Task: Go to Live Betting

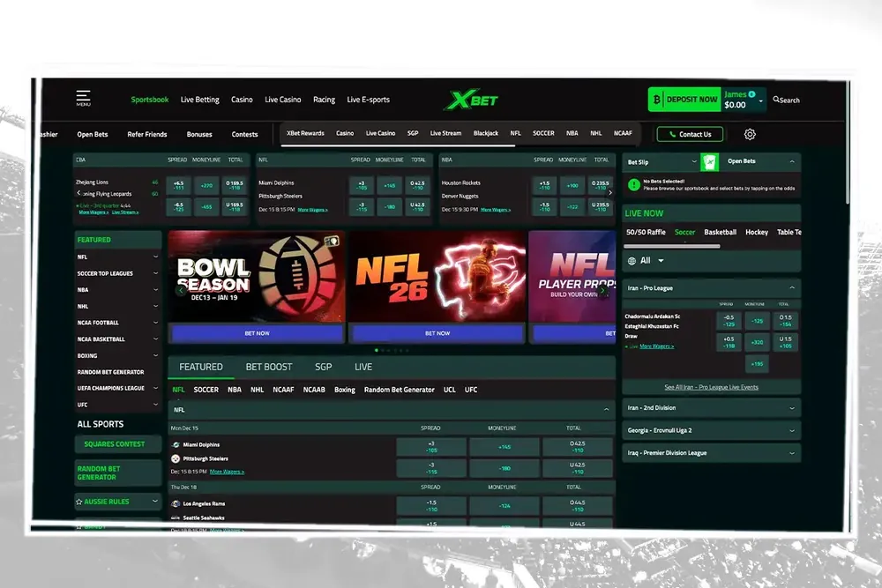Action: [199, 100]
